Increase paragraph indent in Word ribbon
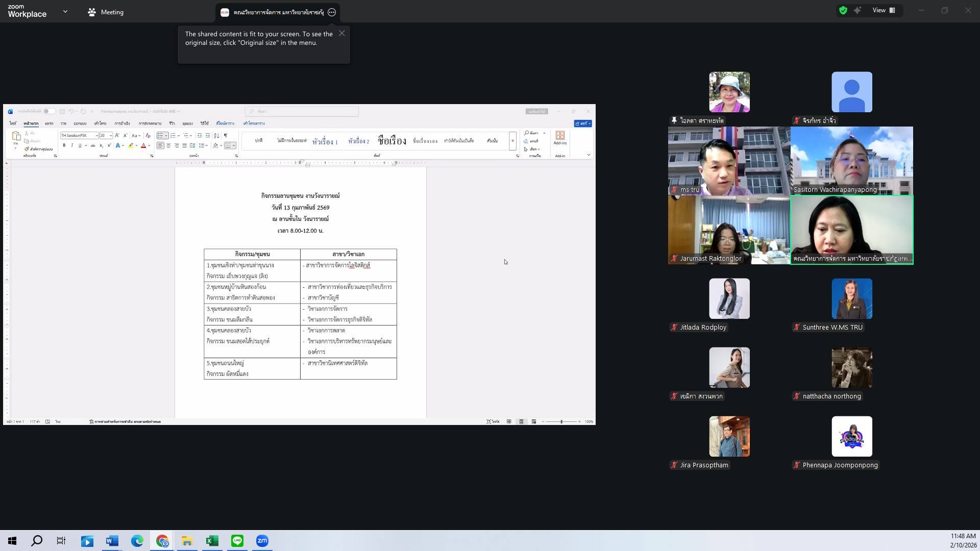This screenshot has width=980, height=551. [208, 135]
